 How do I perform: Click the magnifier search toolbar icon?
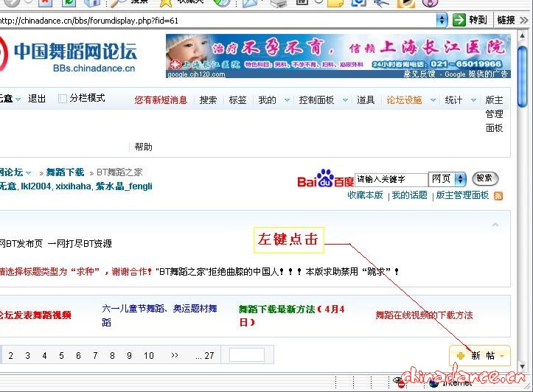[x=119, y=3]
